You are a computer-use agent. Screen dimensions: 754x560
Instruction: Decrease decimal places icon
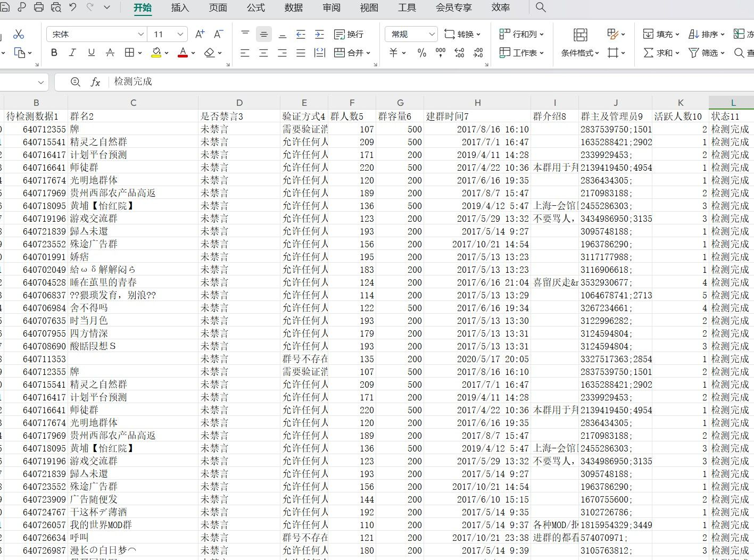point(478,53)
